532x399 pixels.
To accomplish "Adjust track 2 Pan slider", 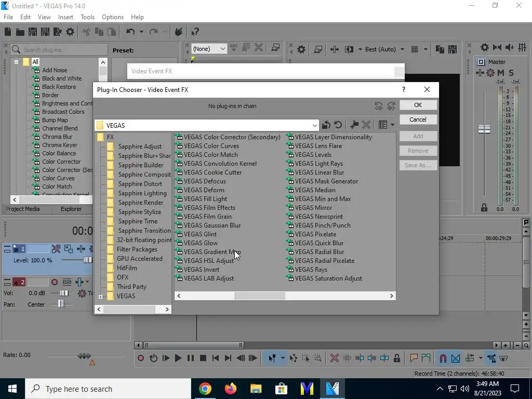I will (61, 303).
